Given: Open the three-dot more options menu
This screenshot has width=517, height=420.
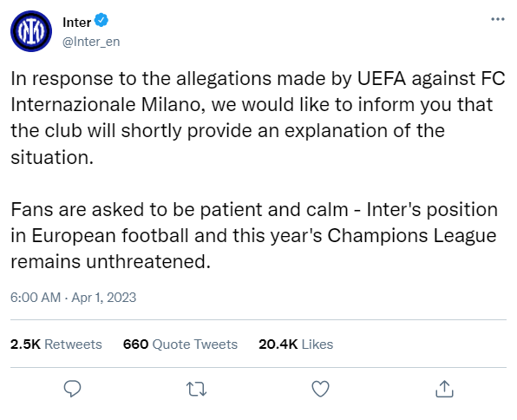Looking at the screenshot, I should coord(498,19).
